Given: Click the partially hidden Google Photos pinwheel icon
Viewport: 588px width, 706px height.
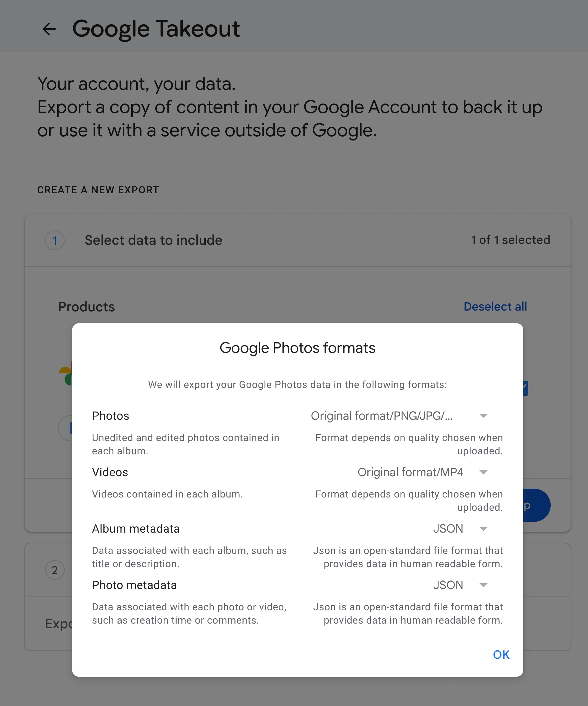Looking at the screenshot, I should click(66, 374).
